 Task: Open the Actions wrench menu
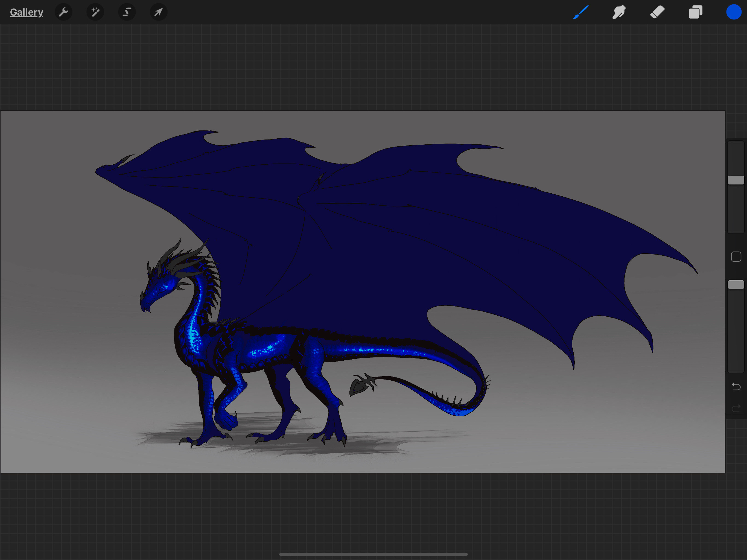[x=63, y=12]
